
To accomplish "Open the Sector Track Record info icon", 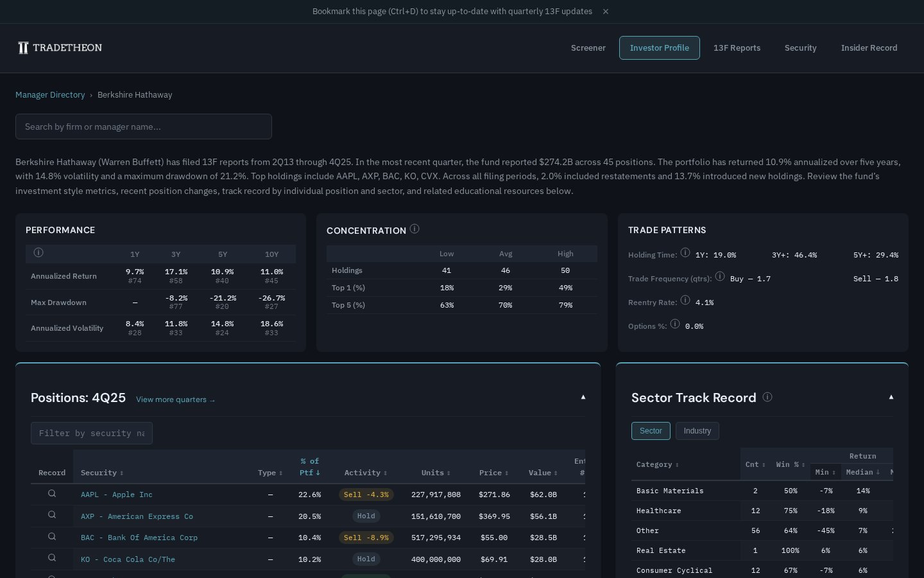I will point(767,397).
